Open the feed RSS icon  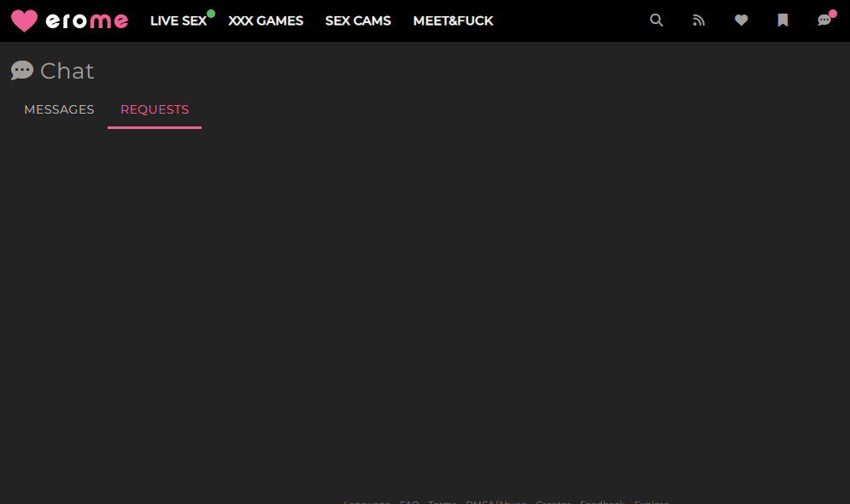[699, 21]
